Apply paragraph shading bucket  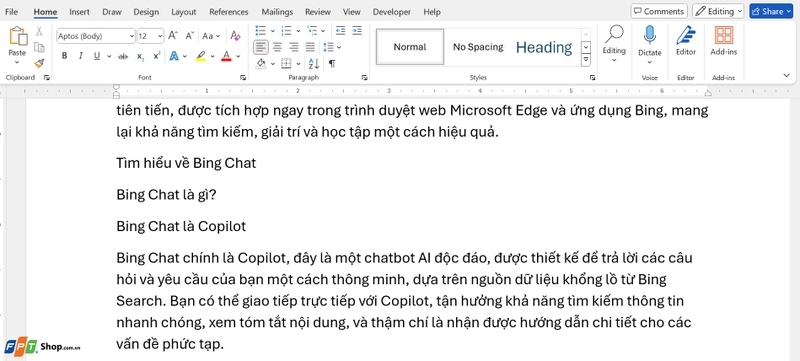click(x=261, y=64)
